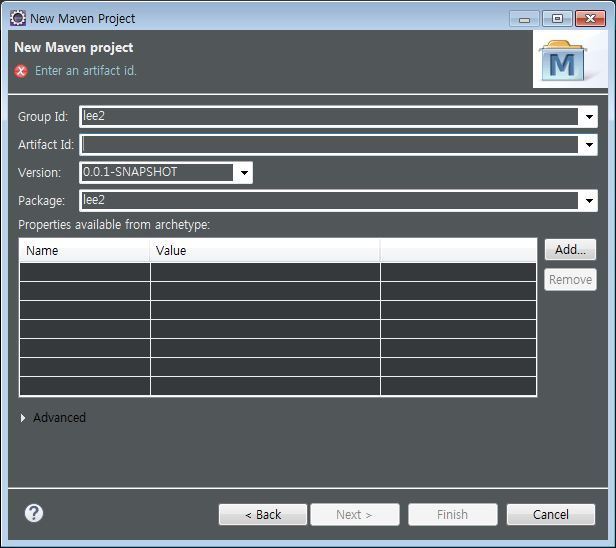This screenshot has width=616, height=548.
Task: Expand the Advanced section
Action: pyautogui.click(x=23, y=418)
